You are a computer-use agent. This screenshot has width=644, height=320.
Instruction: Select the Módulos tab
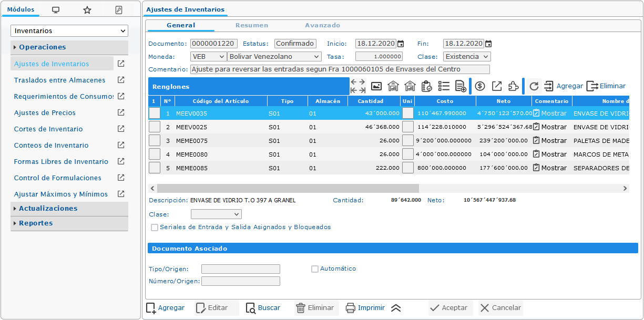[21, 9]
